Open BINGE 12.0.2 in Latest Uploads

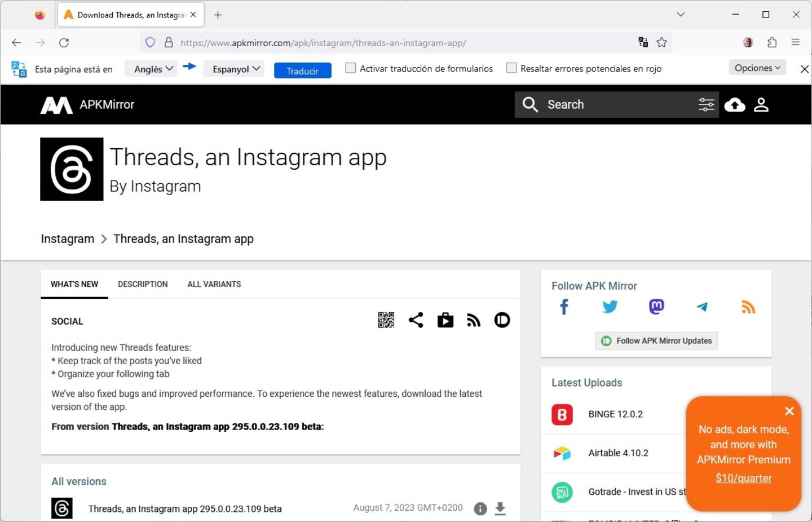[x=616, y=414]
